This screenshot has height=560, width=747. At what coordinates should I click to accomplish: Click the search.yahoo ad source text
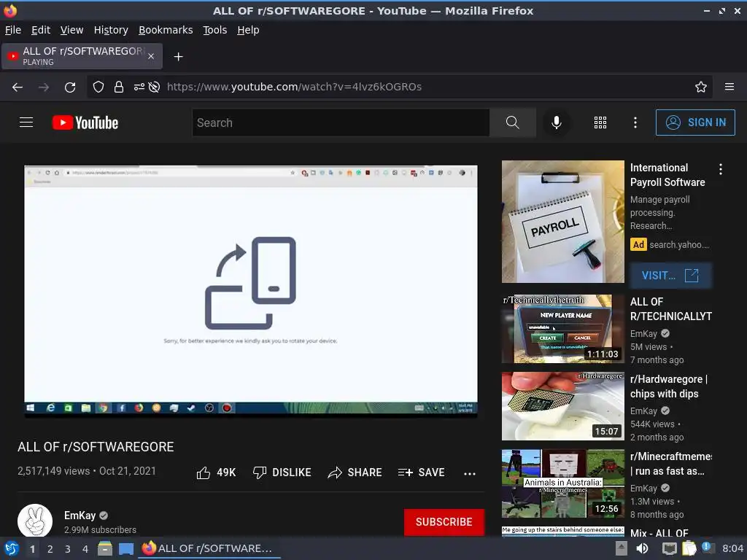pos(679,245)
